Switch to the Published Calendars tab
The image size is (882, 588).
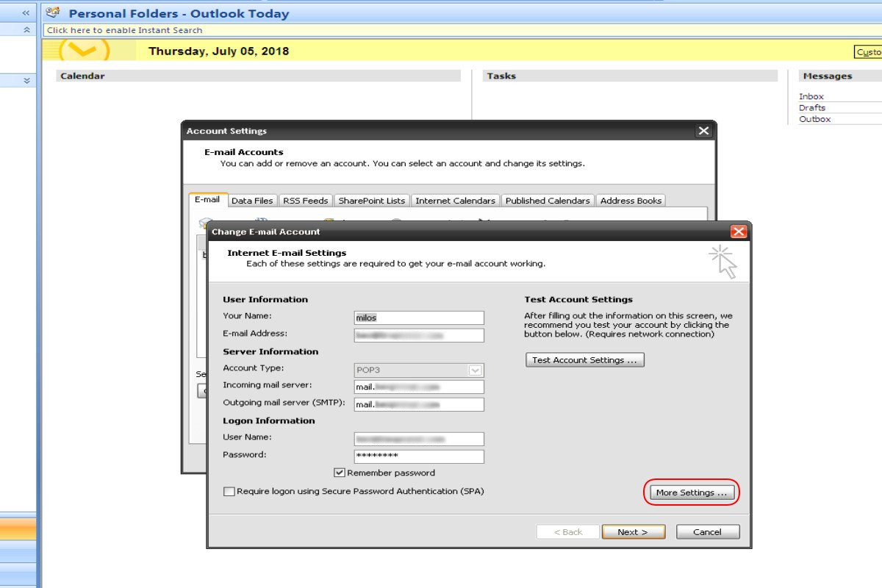click(x=548, y=201)
